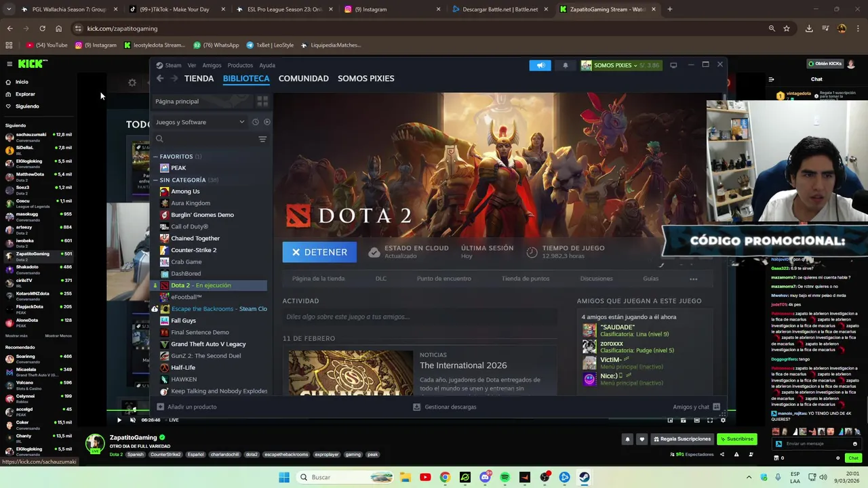
Task: Open browser downloads icon
Action: click(809, 28)
